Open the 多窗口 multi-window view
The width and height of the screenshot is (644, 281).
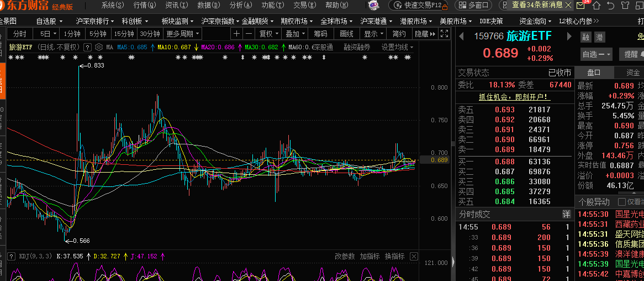473,6
